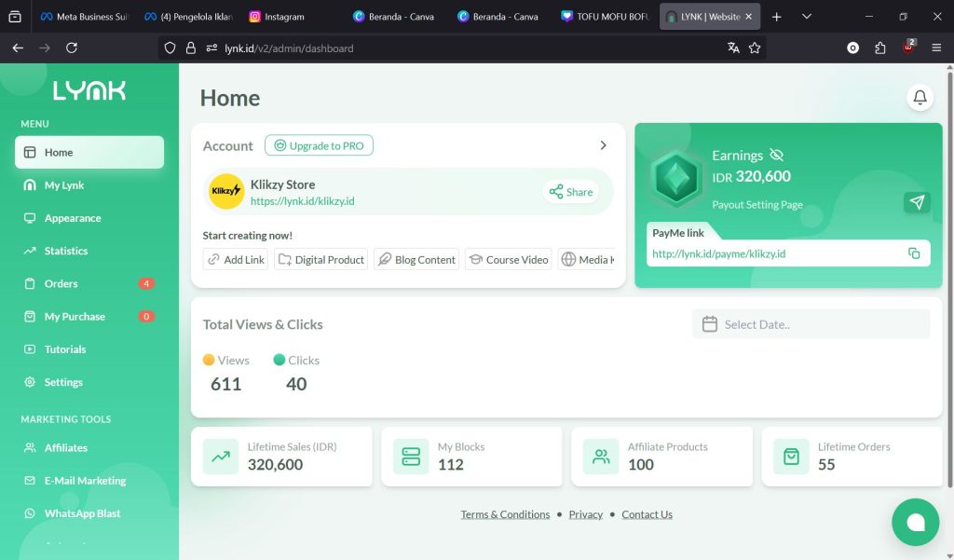Image resolution: width=954 pixels, height=560 pixels.
Task: Copy the PayMe link with copy icon
Action: pyautogui.click(x=914, y=253)
